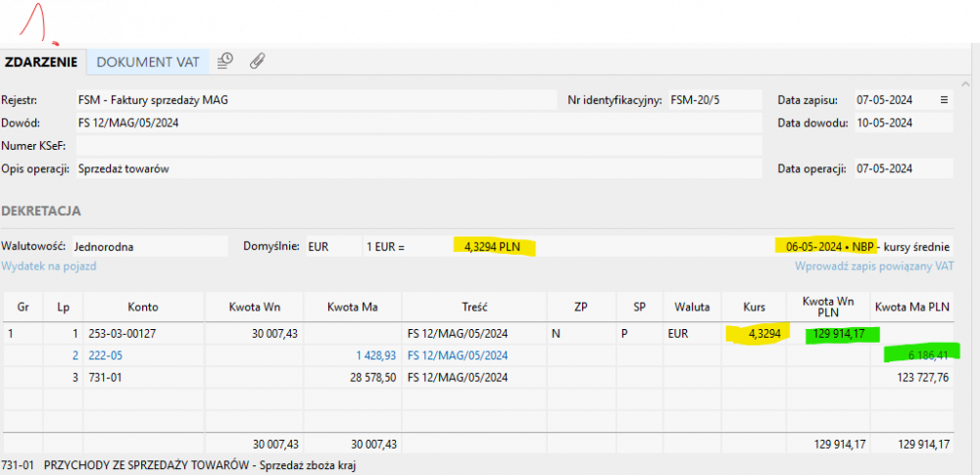980x475 pixels.
Task: Switch to the DOKUMENT VAT tab
Action: [148, 62]
